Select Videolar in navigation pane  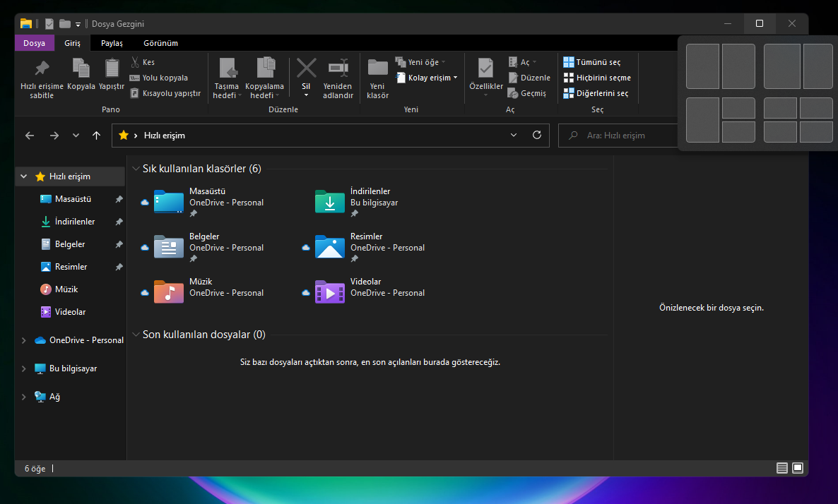[70, 312]
